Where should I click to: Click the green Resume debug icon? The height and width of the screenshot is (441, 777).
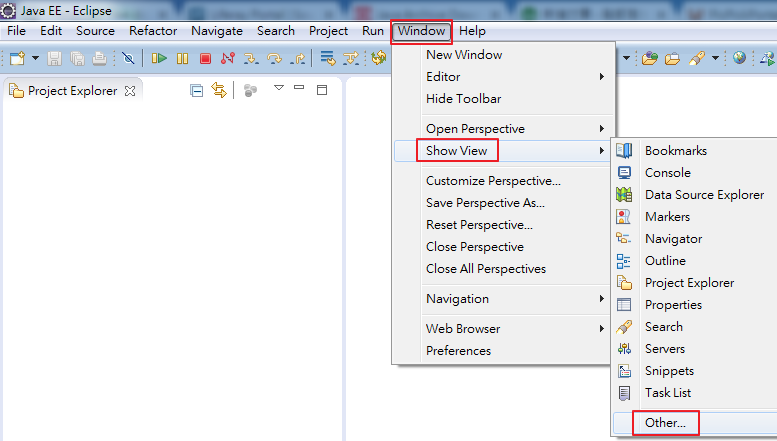click(x=159, y=58)
